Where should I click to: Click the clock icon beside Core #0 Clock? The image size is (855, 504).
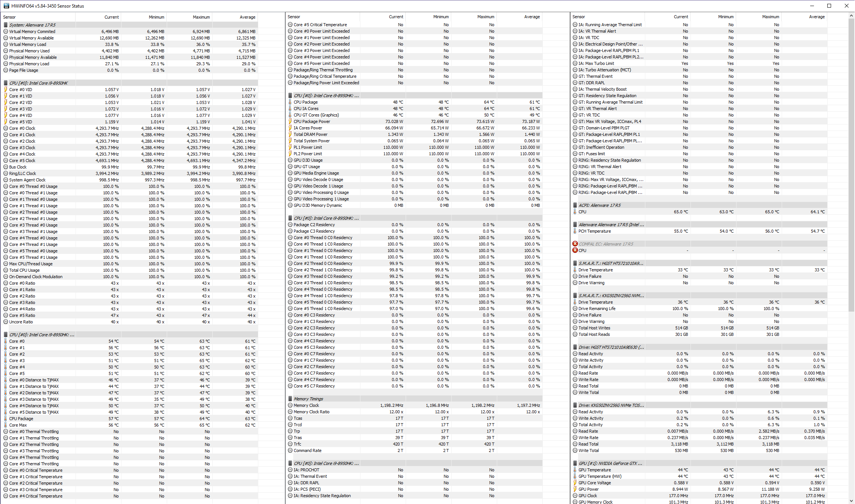click(x=6, y=128)
